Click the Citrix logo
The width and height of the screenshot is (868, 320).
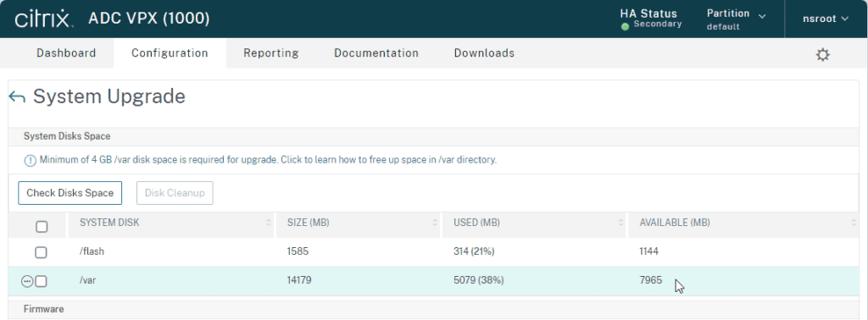(44, 19)
